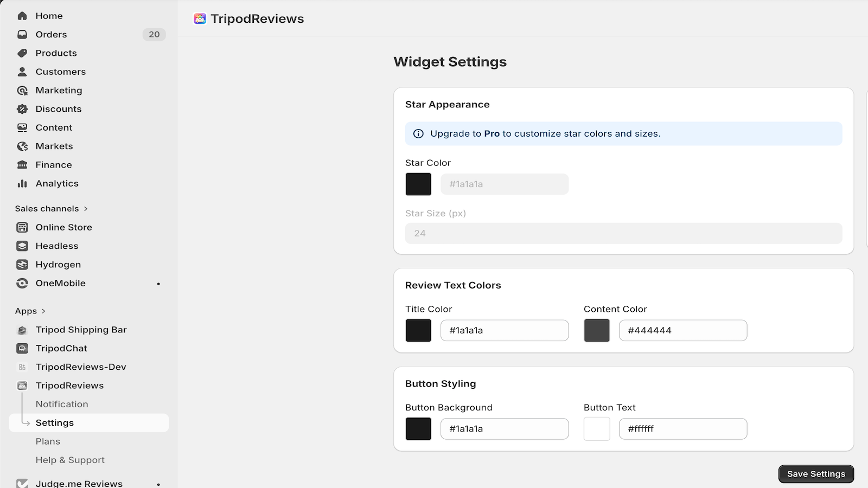868x488 pixels.
Task: Click the info icon in Pro upgrade banner
Action: click(x=418, y=133)
